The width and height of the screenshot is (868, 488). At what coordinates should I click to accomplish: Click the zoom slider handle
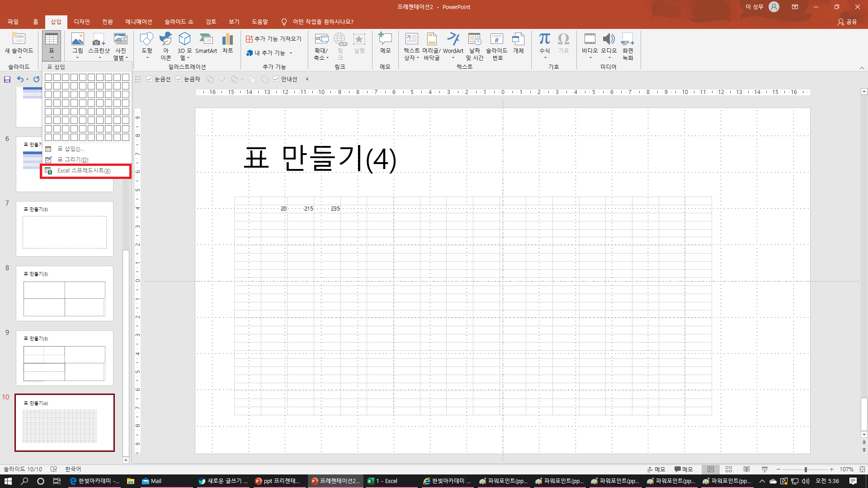coord(806,469)
